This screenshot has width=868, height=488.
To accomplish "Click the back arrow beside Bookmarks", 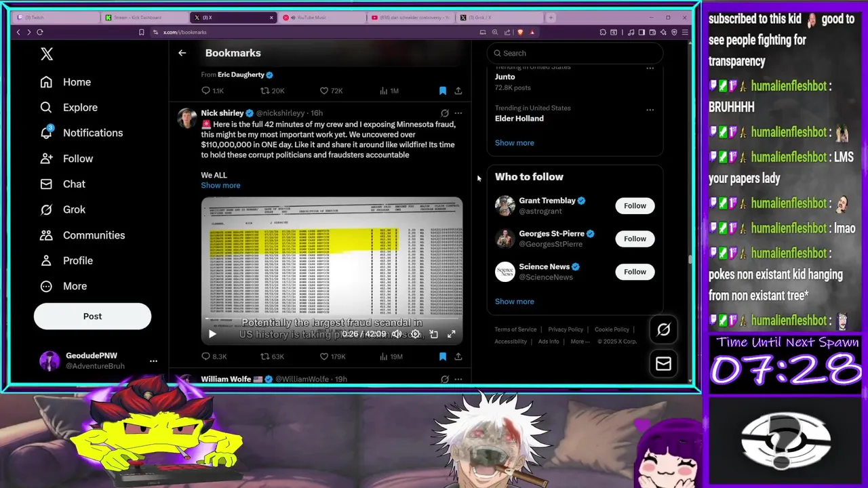I will point(182,53).
